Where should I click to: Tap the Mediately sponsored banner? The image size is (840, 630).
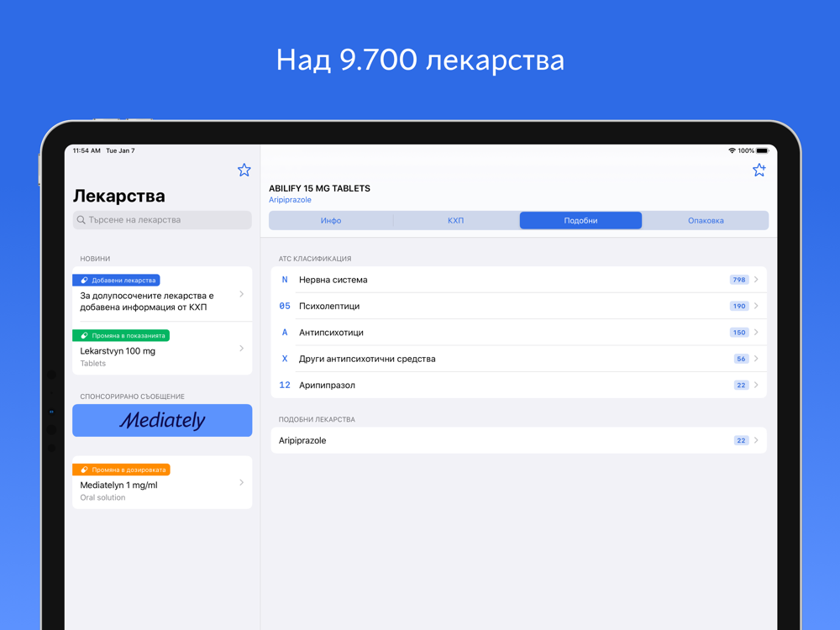click(162, 420)
